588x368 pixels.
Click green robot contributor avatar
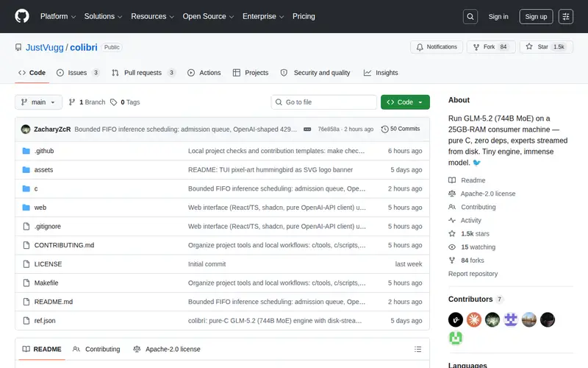coord(456,338)
